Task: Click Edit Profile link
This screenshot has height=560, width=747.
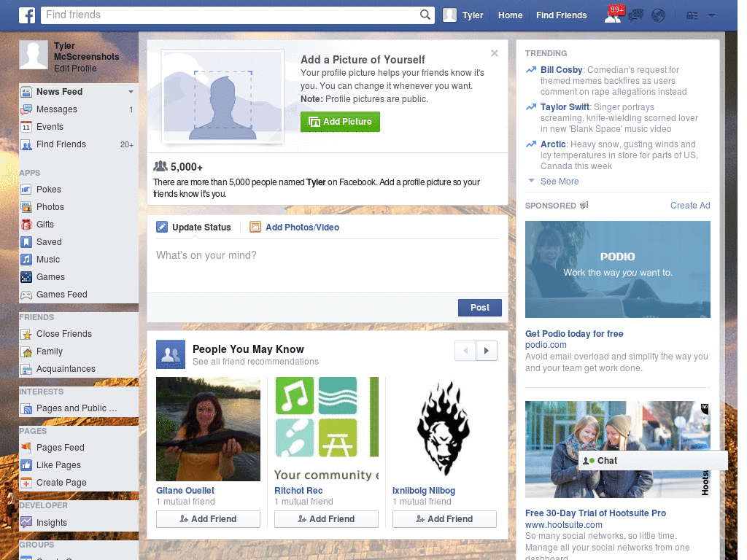Action: (75, 69)
